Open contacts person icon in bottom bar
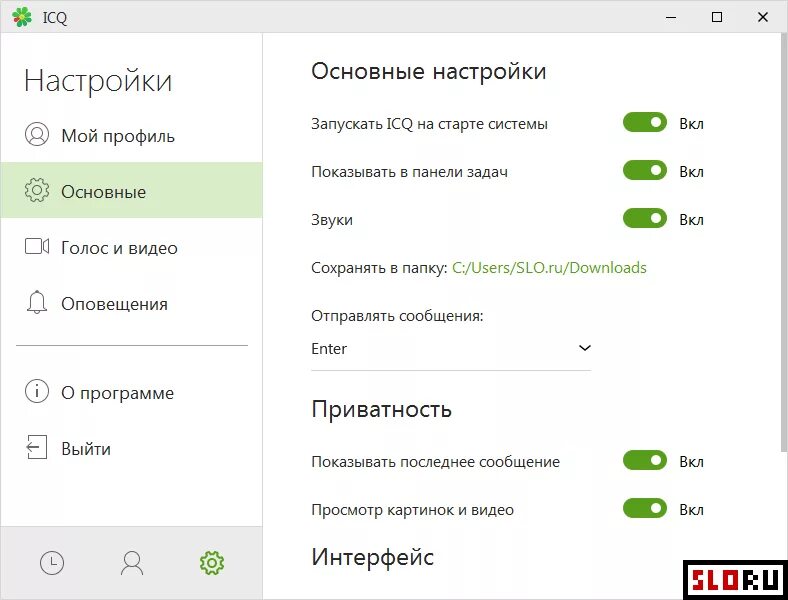The image size is (788, 600). pyautogui.click(x=132, y=563)
